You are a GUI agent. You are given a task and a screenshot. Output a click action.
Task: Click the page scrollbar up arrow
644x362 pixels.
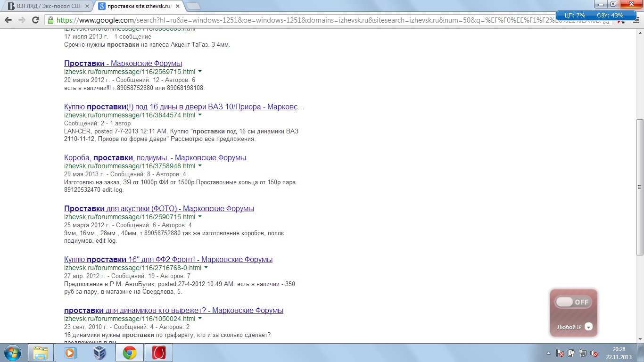click(x=640, y=33)
